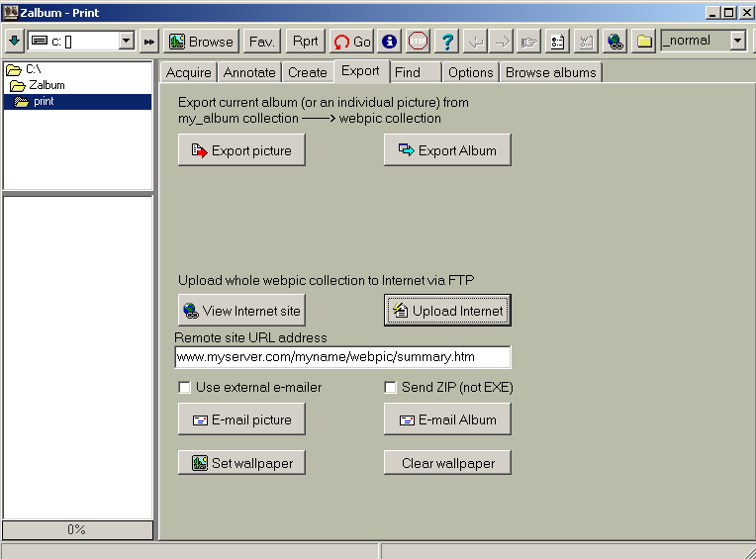Click the Go button with red arrow
This screenshot has height=559, width=756.
pos(352,42)
